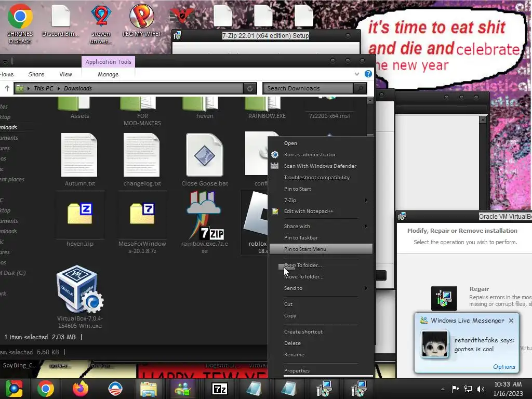Switch to the Manage ribbon tab

[108, 74]
